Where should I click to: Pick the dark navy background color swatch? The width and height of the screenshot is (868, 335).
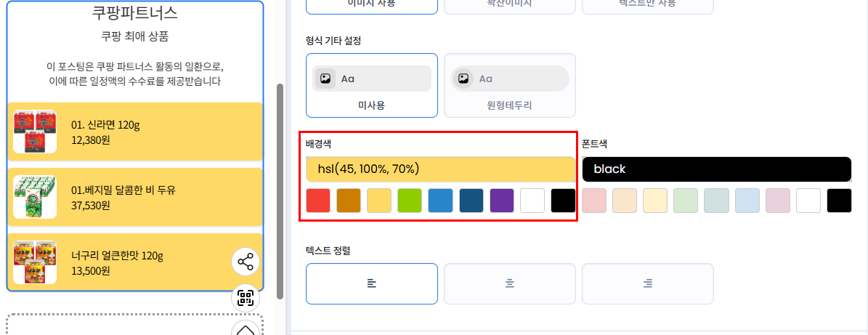[x=471, y=201]
